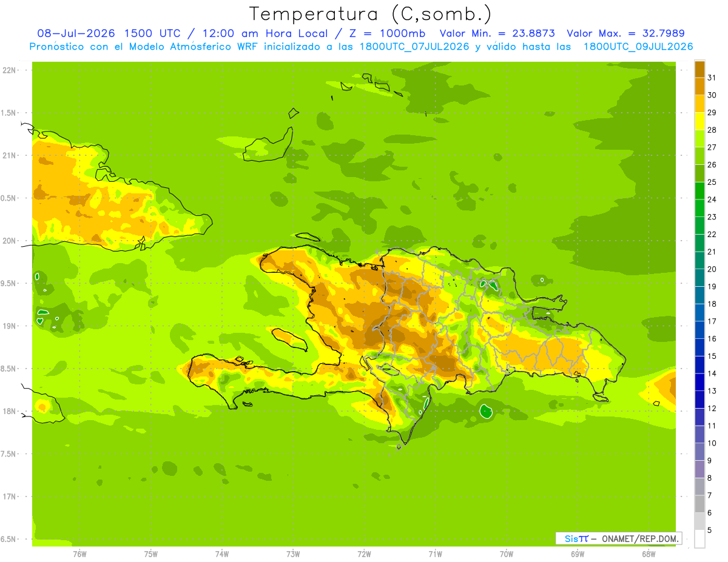Click the '17N' latitude axis label
728x562 pixels.
tap(8, 497)
